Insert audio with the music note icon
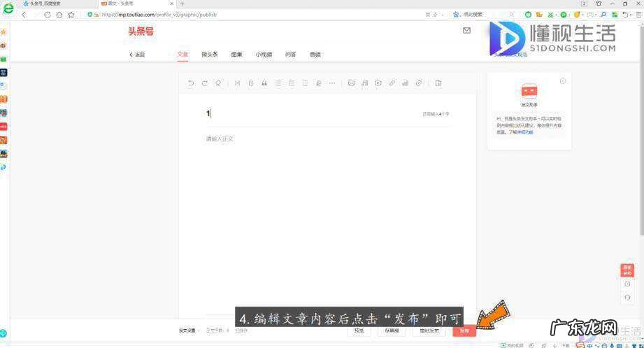The height and width of the screenshot is (348, 644). 365,83
